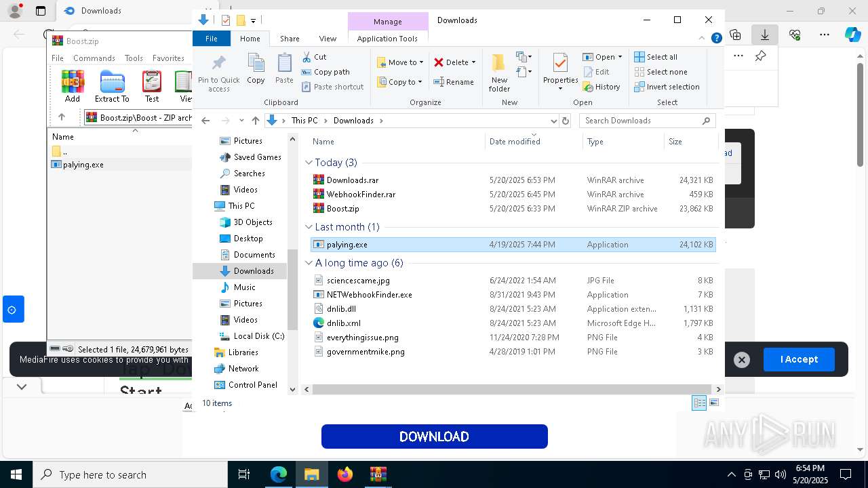Viewport: 868px width, 488px height.
Task: Accept cookies with I Accept button
Action: pyautogui.click(x=799, y=359)
